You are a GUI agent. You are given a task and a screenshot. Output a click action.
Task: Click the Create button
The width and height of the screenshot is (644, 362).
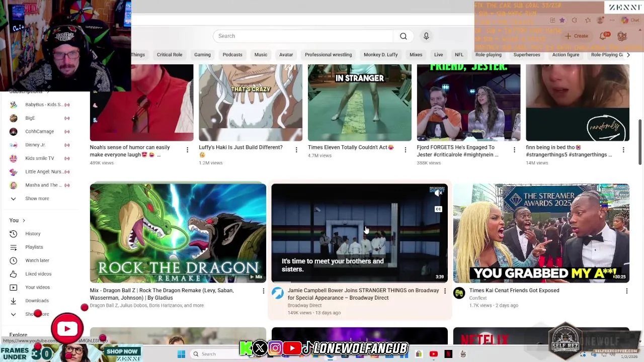(577, 36)
